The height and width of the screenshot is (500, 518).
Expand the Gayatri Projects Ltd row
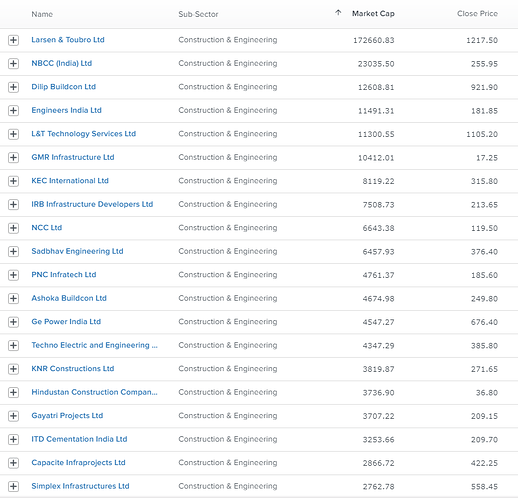pos(13,416)
